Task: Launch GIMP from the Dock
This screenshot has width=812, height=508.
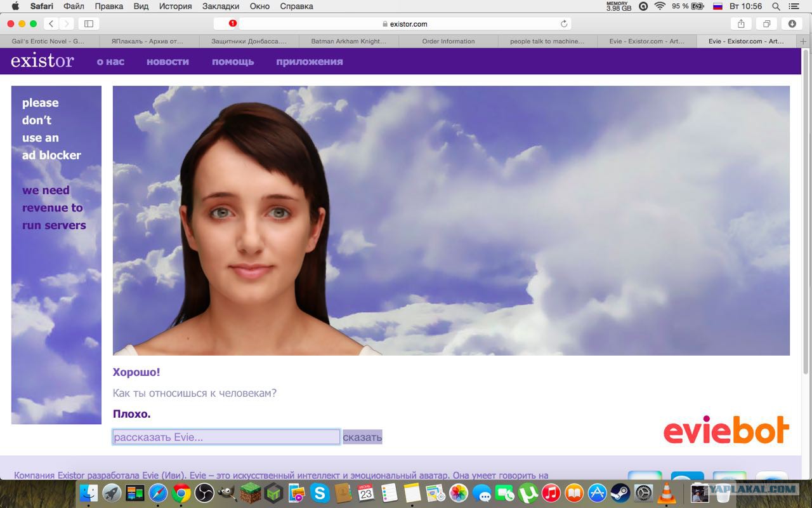Action: click(227, 493)
